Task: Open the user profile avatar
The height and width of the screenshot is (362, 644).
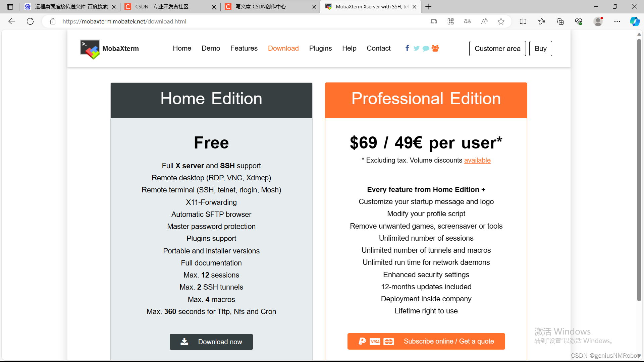Action: coord(598,21)
